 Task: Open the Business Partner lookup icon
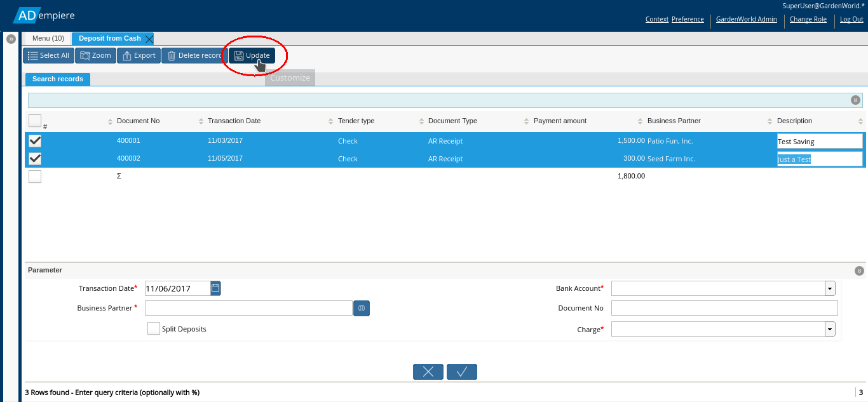pos(361,308)
